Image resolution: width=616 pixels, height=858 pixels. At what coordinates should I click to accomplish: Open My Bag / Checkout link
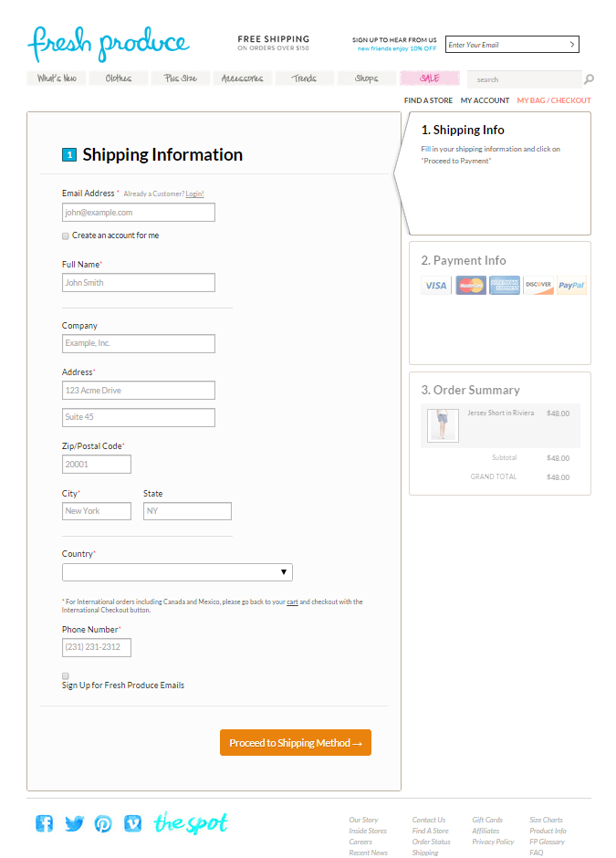[554, 100]
